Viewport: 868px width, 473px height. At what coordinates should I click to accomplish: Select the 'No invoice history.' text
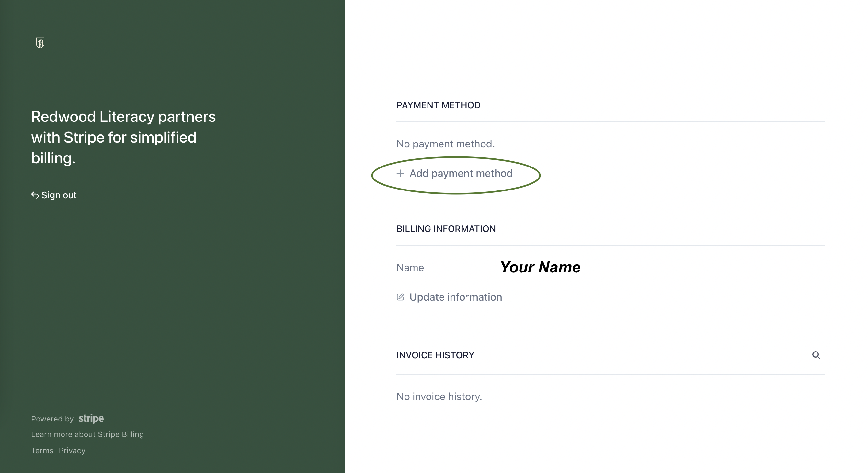click(x=439, y=397)
